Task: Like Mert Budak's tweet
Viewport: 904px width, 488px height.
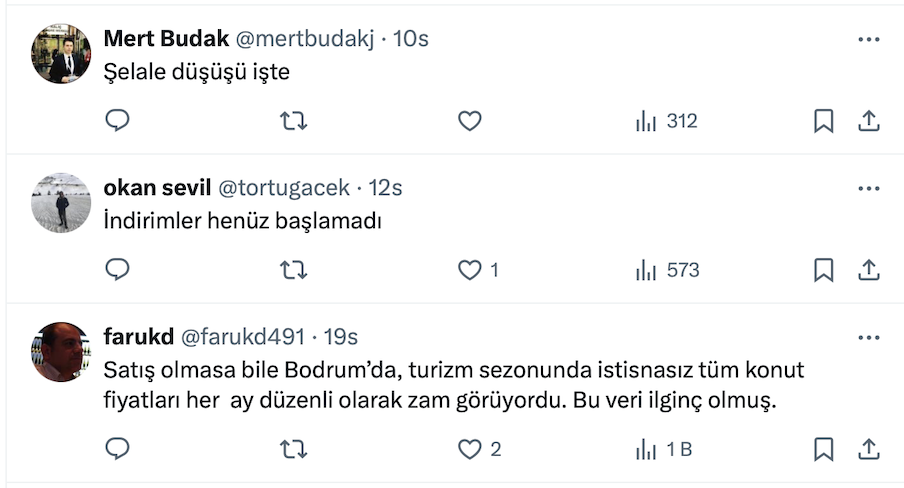Action: click(x=470, y=121)
